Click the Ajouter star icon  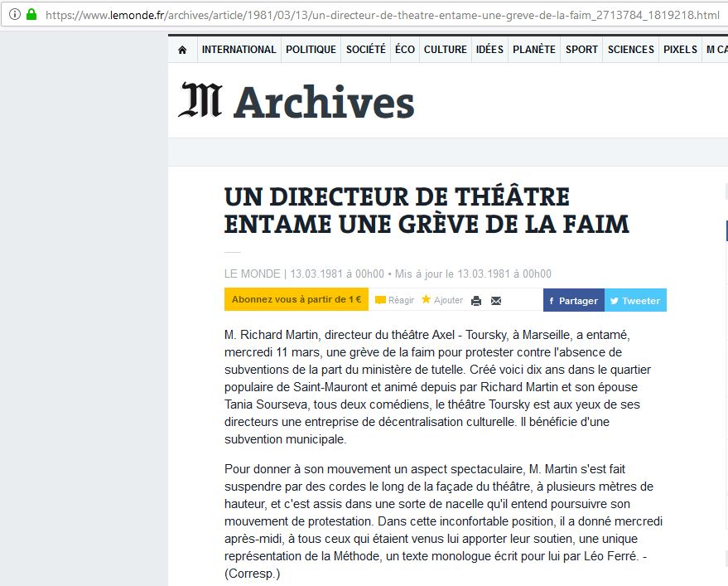pos(427,299)
